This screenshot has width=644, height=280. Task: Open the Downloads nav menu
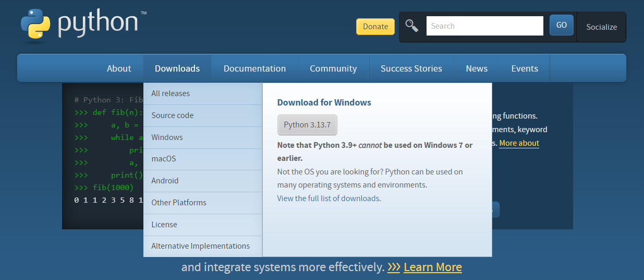click(177, 68)
